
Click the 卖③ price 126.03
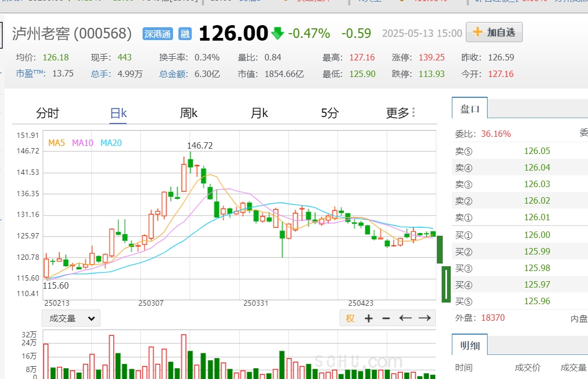click(x=537, y=184)
